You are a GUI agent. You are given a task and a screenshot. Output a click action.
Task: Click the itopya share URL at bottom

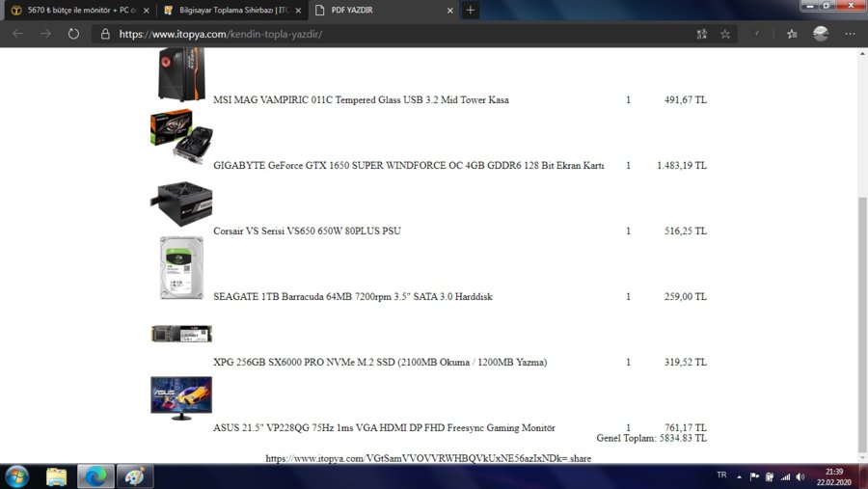(x=428, y=458)
